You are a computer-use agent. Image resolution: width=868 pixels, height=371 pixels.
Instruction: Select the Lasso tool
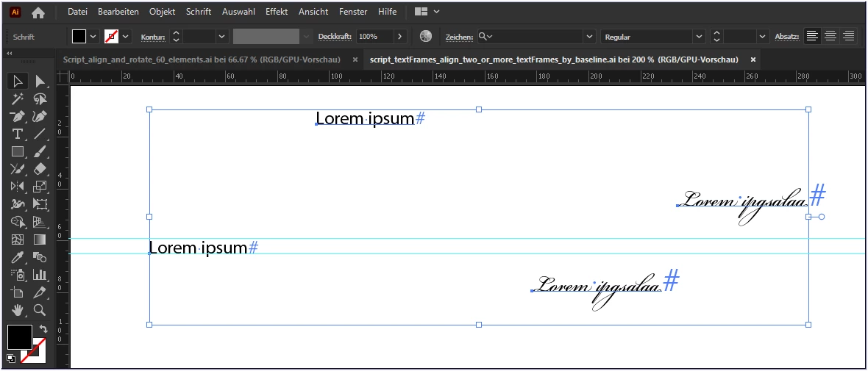pos(40,99)
